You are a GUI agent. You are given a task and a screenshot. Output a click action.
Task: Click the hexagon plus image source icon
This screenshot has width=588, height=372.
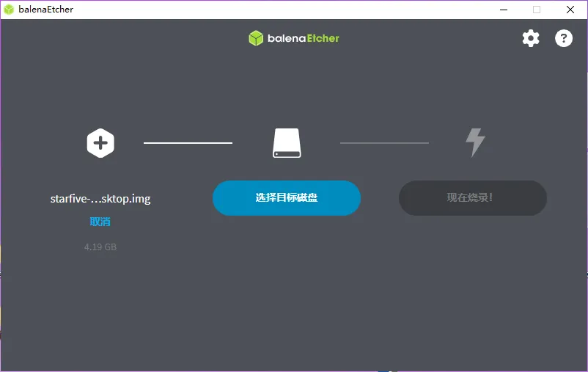100,142
